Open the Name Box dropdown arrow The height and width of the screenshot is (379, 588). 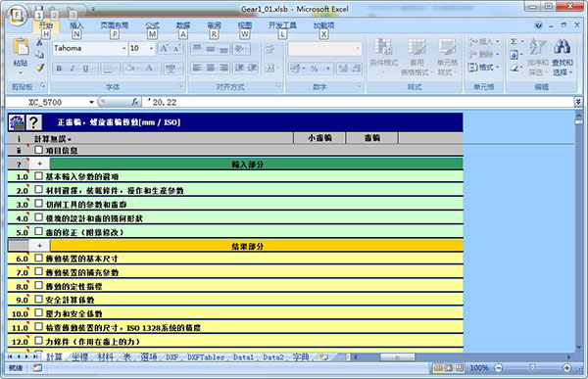pos(91,103)
